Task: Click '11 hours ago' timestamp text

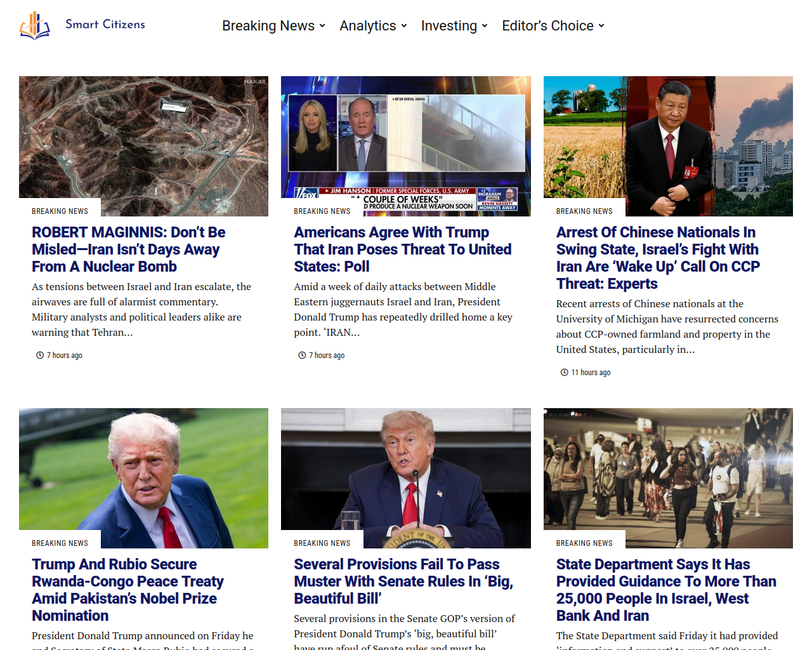Action: 591,373
